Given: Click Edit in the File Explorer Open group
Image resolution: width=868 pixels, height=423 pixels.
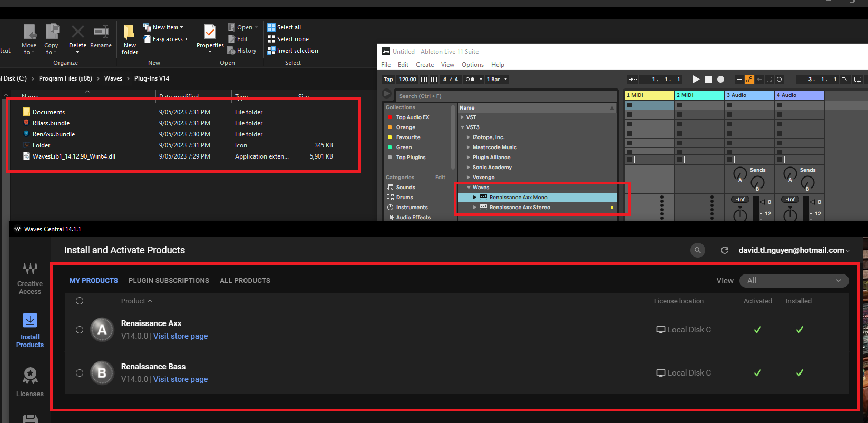Looking at the screenshot, I should tap(238, 39).
